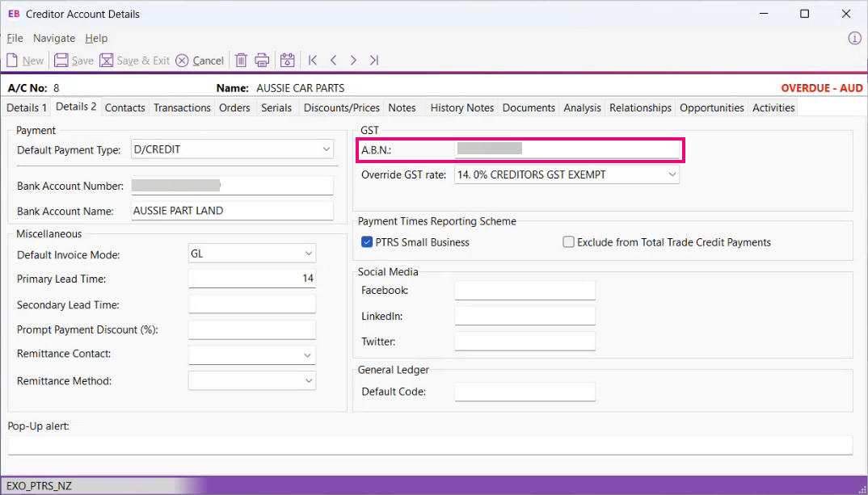Switch to the Contacts tab
The height and width of the screenshot is (495, 868).
pos(125,108)
